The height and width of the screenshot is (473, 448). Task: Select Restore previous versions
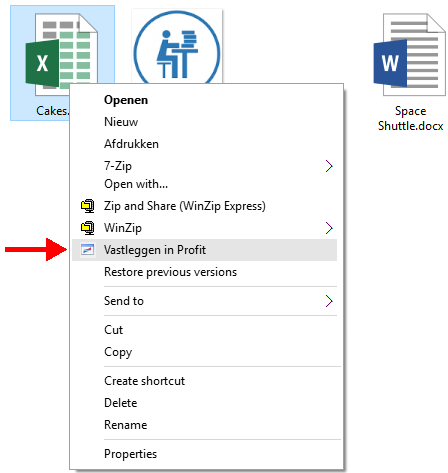click(205, 272)
